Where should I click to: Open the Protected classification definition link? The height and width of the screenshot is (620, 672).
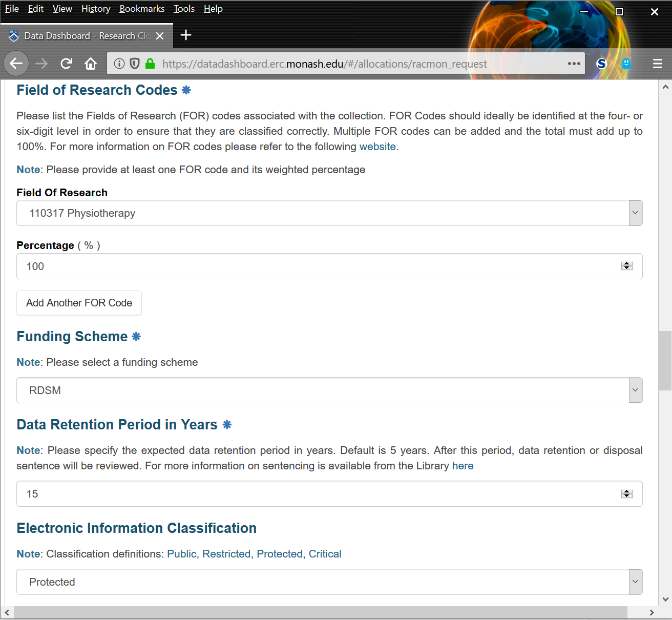[x=280, y=554]
